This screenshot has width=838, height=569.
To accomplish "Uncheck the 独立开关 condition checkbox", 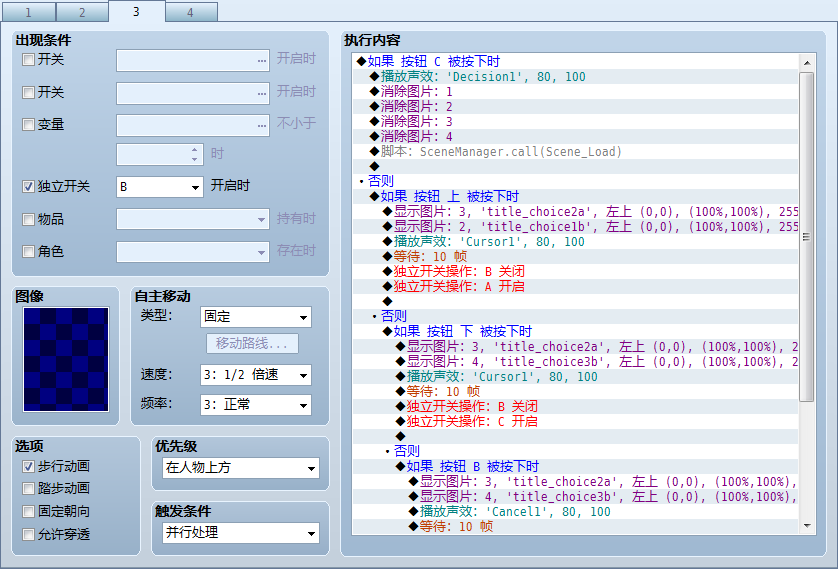I will [28, 186].
